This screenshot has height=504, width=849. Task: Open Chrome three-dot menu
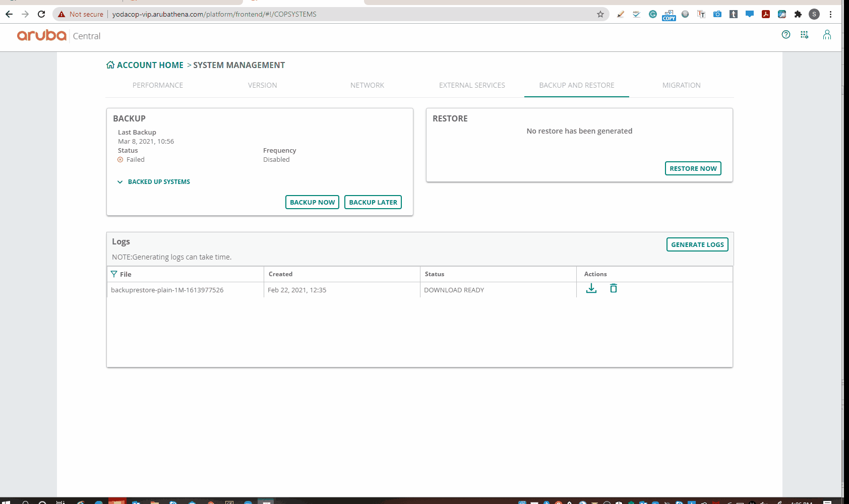pos(830,14)
